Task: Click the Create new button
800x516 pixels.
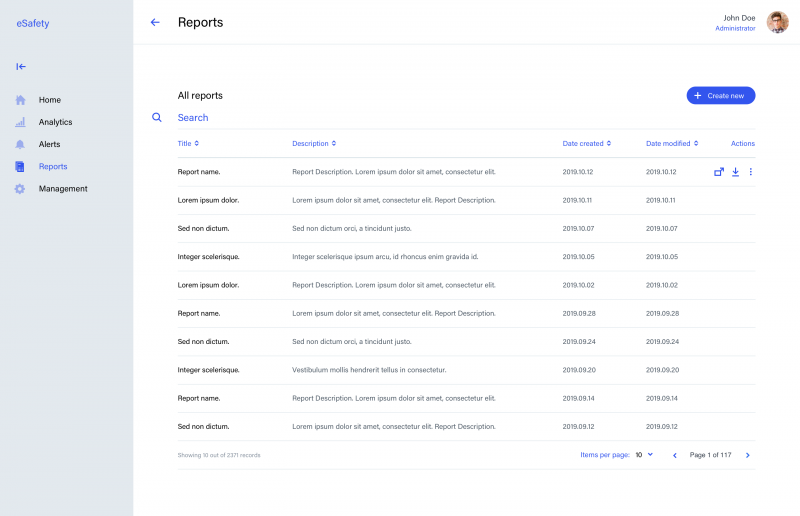Action: [x=720, y=95]
